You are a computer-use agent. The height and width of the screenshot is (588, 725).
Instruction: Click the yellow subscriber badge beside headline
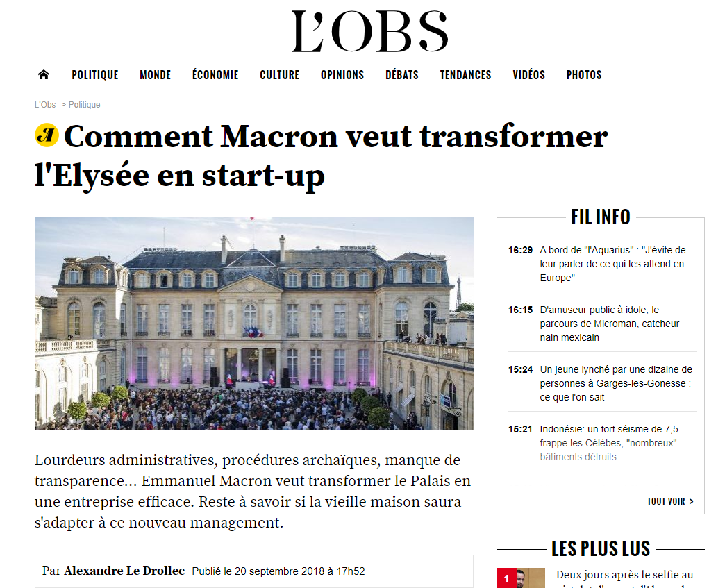[47, 135]
